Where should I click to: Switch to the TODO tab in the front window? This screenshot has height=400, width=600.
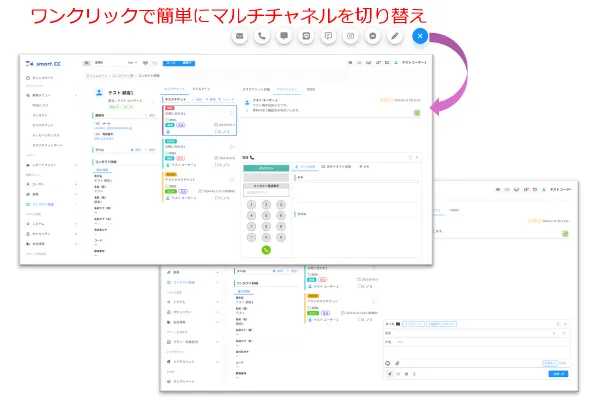point(310,90)
